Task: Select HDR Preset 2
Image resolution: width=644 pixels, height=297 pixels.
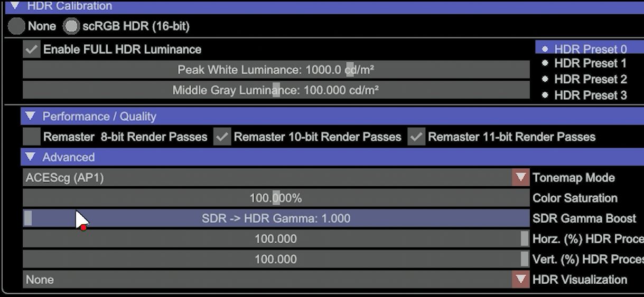Action: tap(590, 79)
